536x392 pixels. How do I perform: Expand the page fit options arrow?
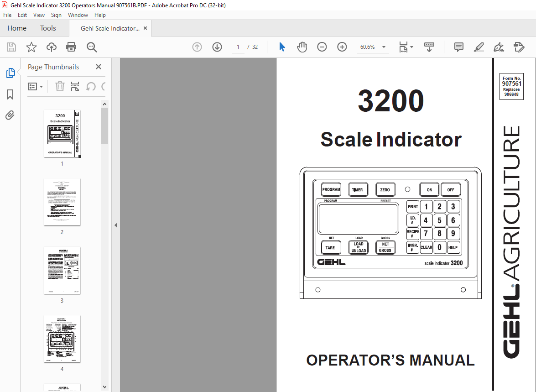click(x=411, y=47)
